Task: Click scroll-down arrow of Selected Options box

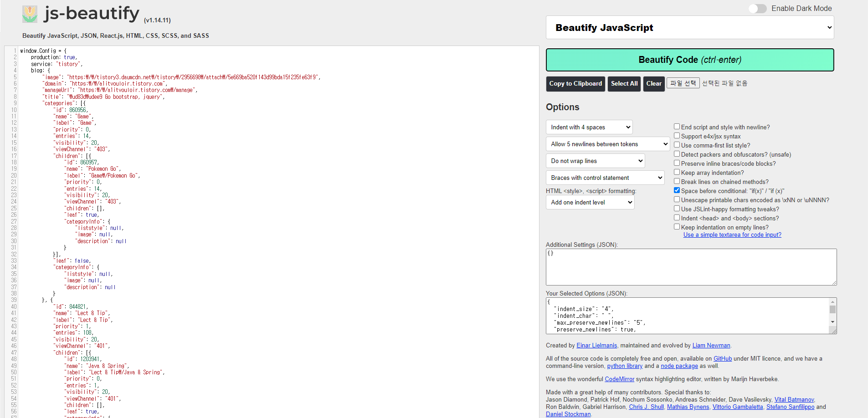Action: (832, 322)
